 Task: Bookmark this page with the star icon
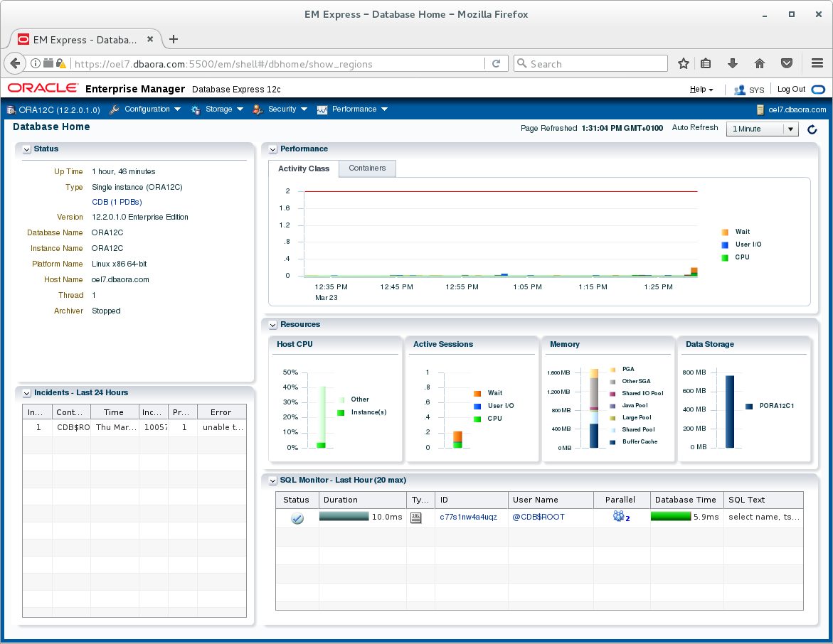683,64
